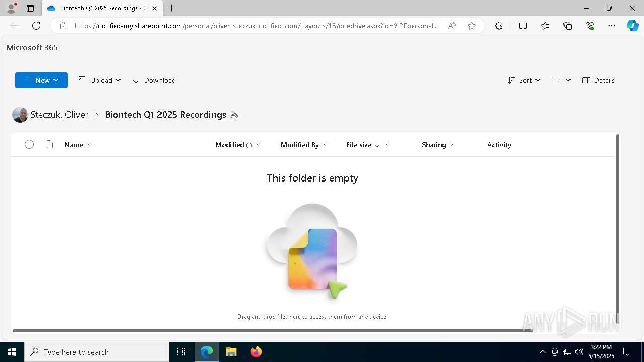Click the horizontal scrollbar below list
This screenshot has width=644, height=362.
click(x=273, y=331)
